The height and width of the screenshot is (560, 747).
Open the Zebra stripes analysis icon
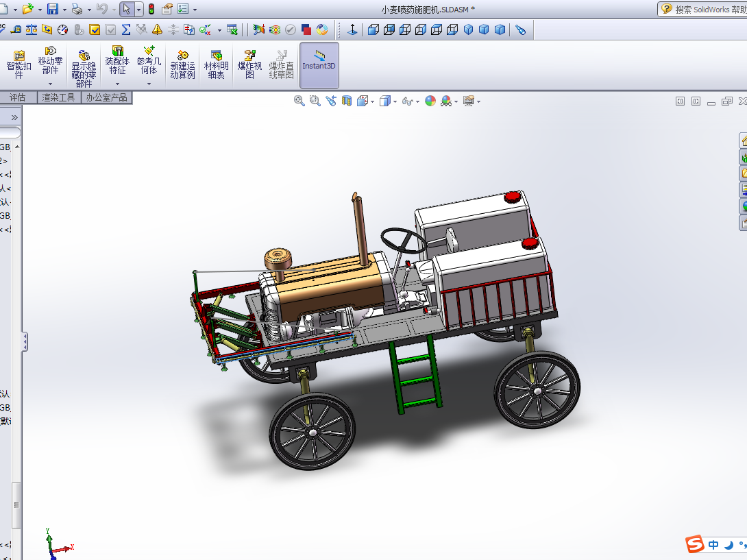275,30
